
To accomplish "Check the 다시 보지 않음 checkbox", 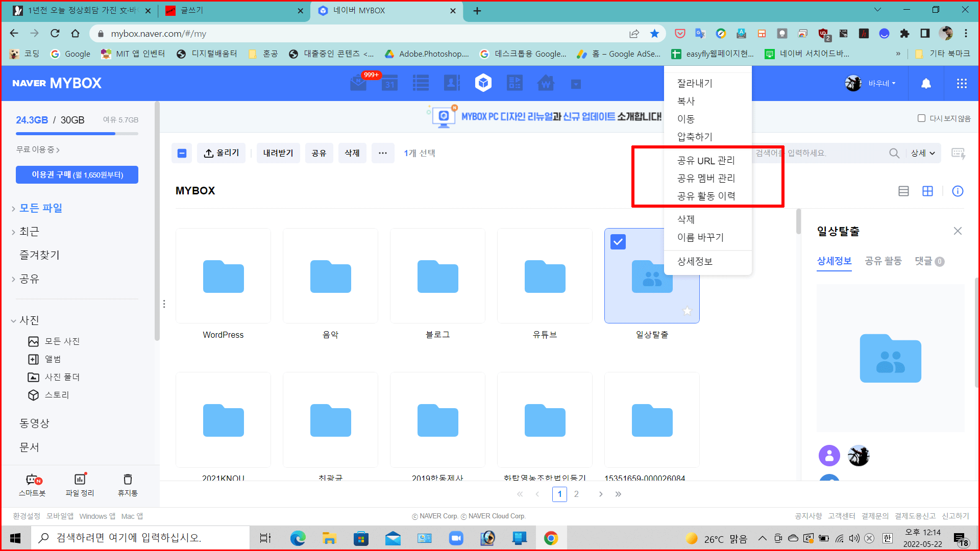I will [x=921, y=118].
